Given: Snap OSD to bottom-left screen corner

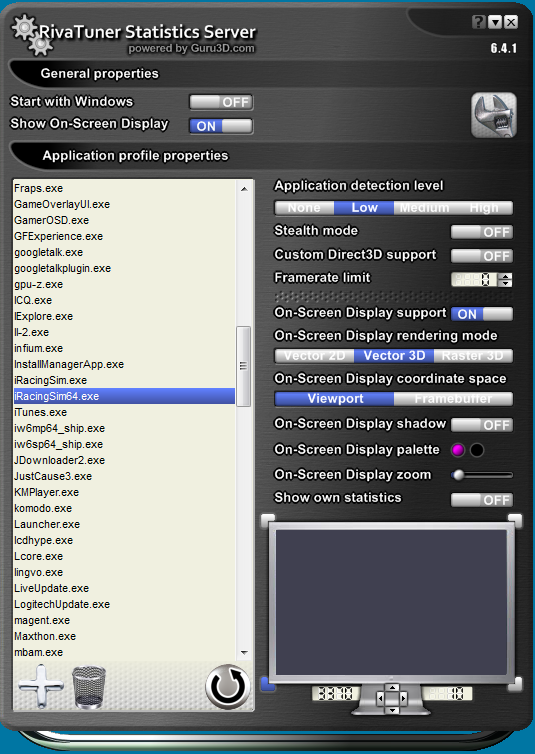Looking at the screenshot, I should 268,684.
